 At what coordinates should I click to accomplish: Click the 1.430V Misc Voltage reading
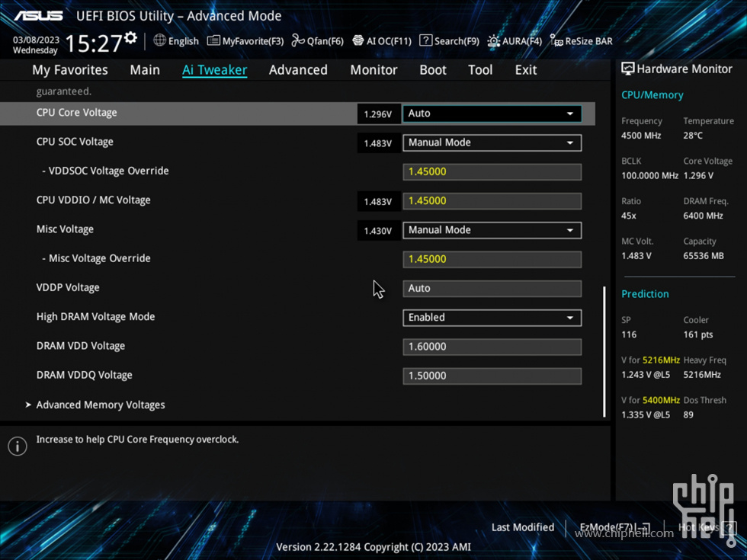click(378, 231)
